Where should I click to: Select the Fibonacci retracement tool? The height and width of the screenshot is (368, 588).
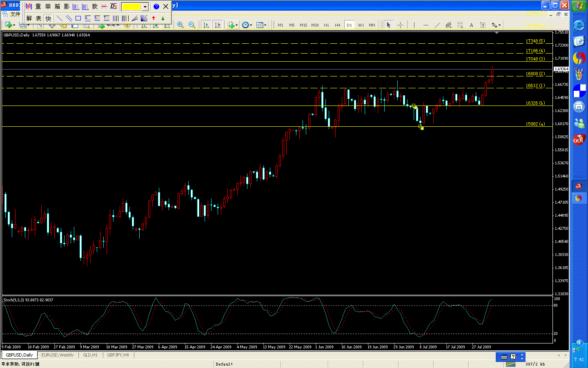pos(460,25)
